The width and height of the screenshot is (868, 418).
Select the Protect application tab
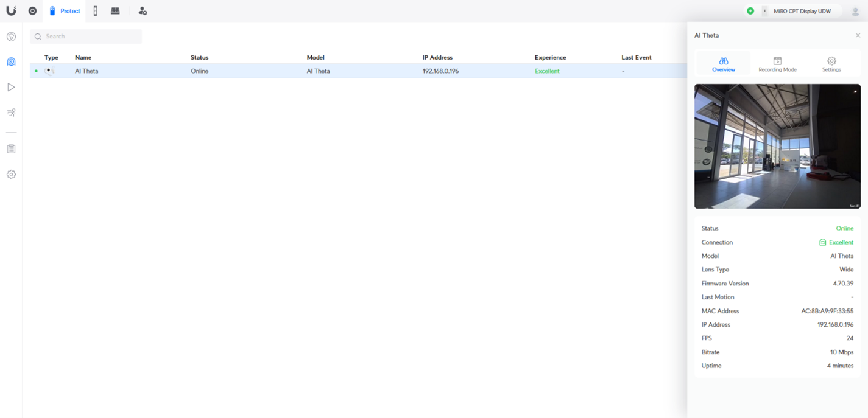(65, 11)
